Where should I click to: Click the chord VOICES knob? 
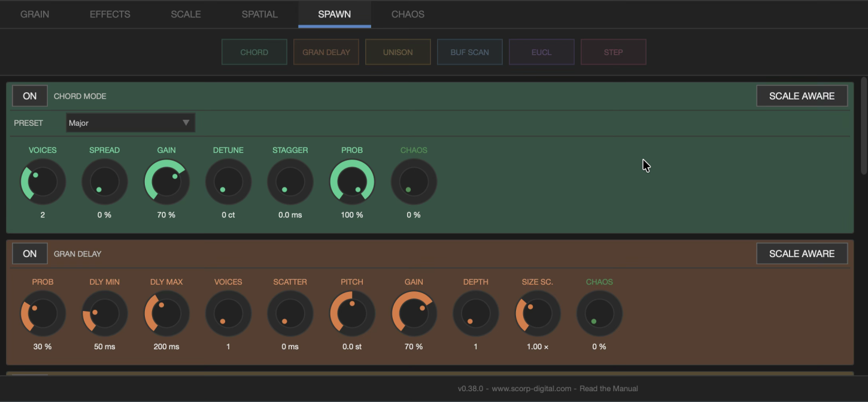[43, 182]
